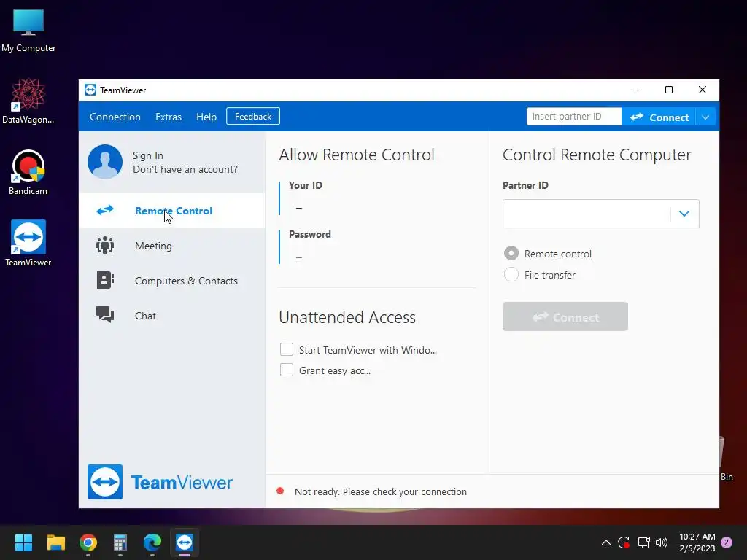Image resolution: width=747 pixels, height=560 pixels.
Task: Open the Connection menu
Action: click(115, 117)
